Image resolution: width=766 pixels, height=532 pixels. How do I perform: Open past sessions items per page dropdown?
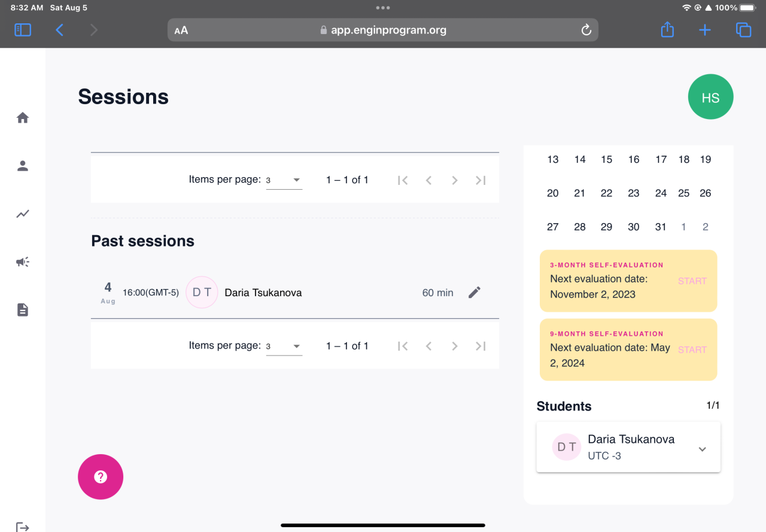tap(284, 346)
